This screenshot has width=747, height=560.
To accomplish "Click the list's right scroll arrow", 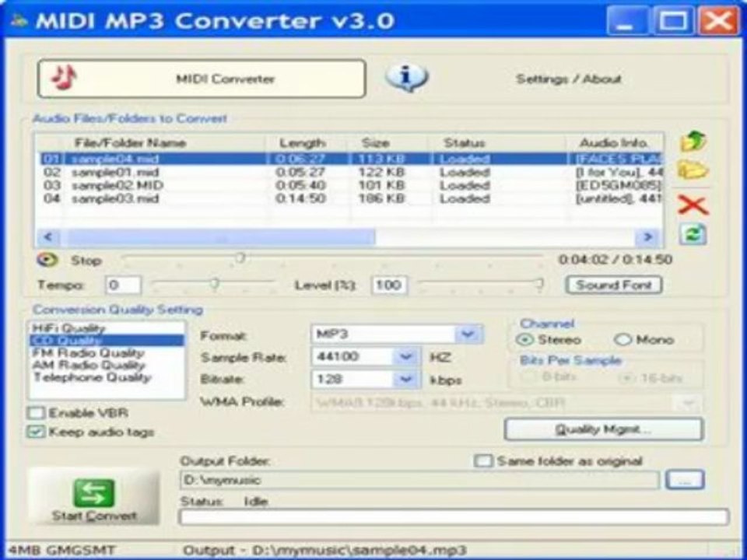I will (x=648, y=236).
